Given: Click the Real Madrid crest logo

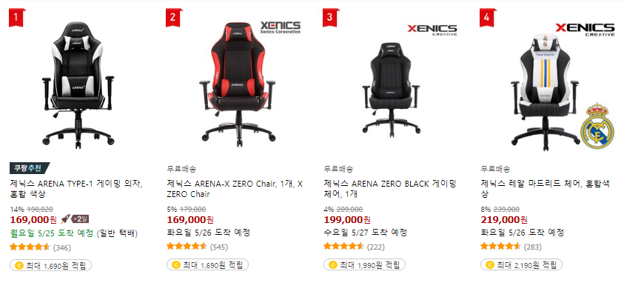Looking at the screenshot, I should [x=597, y=126].
